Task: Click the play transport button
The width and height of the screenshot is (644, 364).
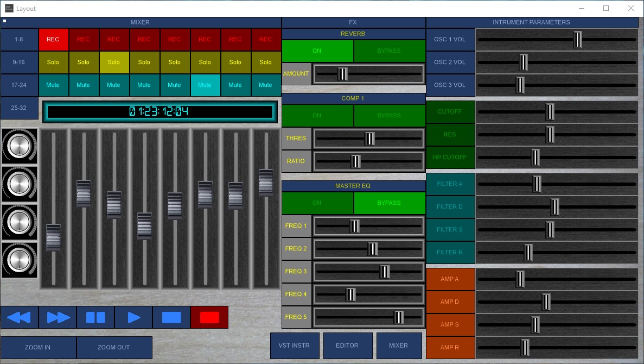Action: click(x=133, y=317)
